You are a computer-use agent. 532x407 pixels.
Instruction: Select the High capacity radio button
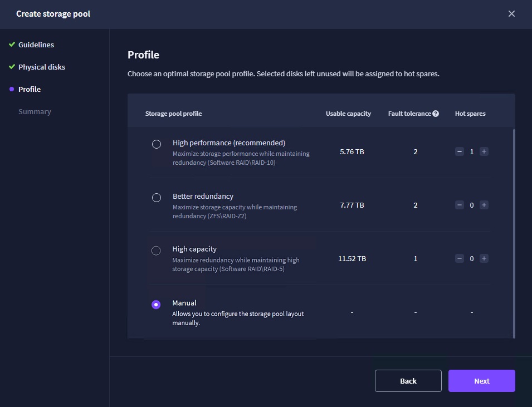[156, 251]
